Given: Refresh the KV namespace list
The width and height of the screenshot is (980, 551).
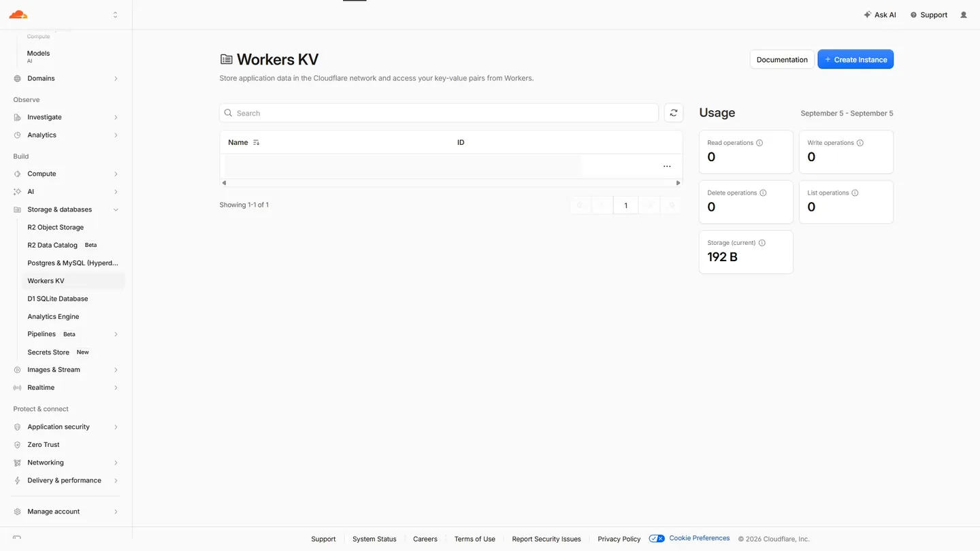Looking at the screenshot, I should [x=673, y=113].
